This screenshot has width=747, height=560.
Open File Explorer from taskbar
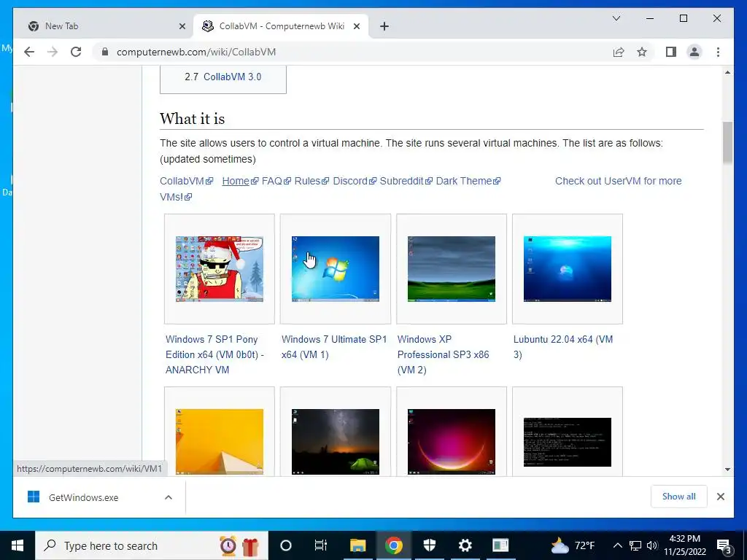pos(357,545)
